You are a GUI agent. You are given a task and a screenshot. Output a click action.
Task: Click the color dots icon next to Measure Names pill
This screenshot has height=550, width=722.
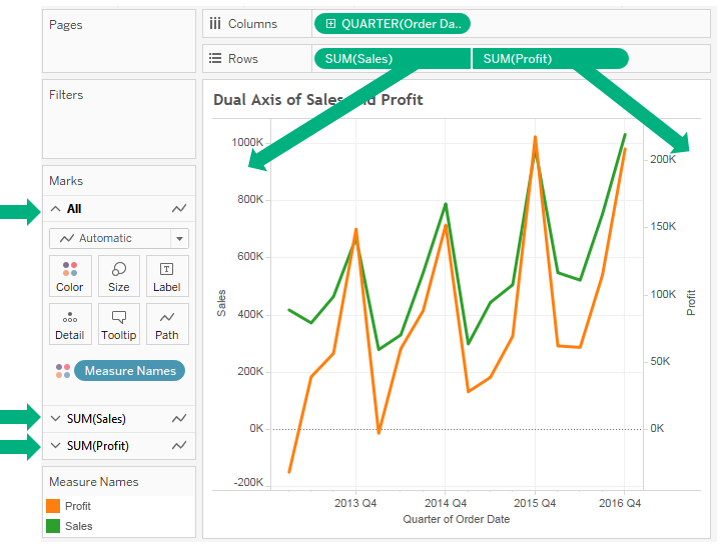pyautogui.click(x=63, y=371)
